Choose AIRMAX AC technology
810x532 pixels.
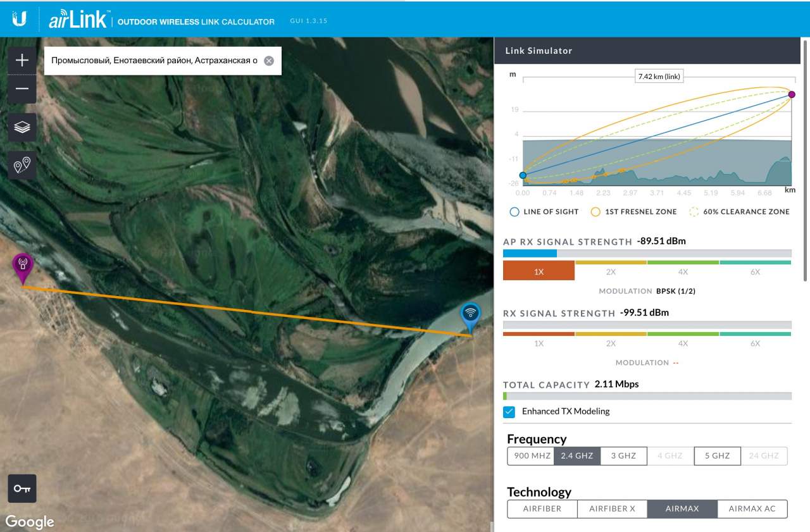[x=752, y=509]
